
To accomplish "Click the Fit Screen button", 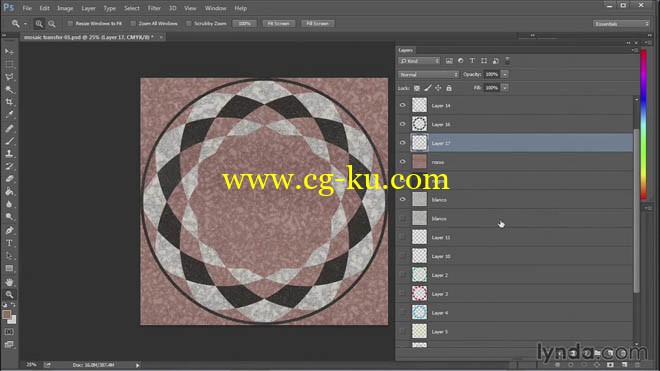I will pyautogui.click(x=279, y=24).
